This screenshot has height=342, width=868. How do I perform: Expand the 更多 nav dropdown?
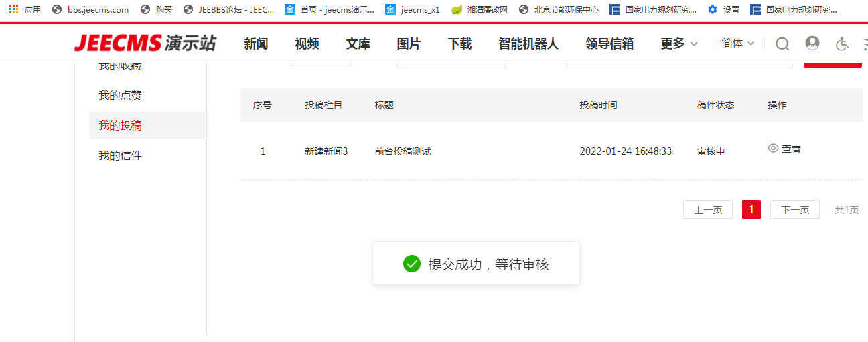(x=679, y=44)
